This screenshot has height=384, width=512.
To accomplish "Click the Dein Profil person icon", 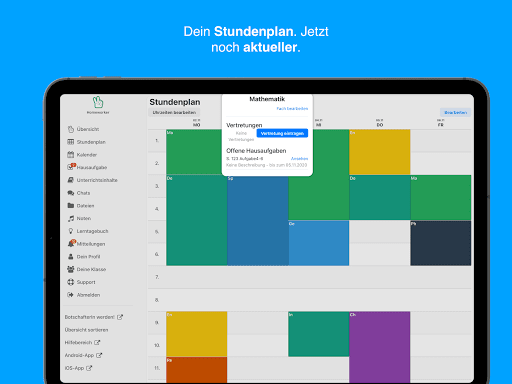I will [71, 257].
